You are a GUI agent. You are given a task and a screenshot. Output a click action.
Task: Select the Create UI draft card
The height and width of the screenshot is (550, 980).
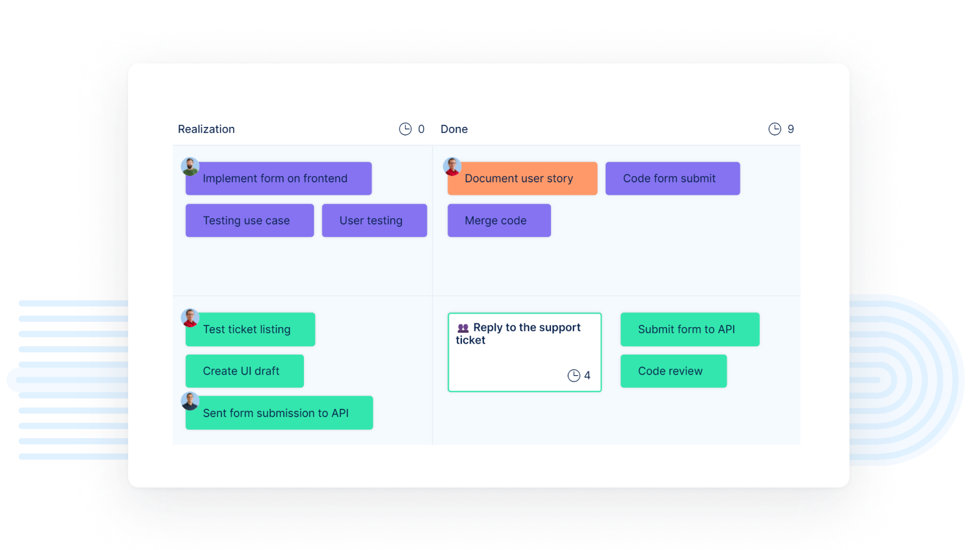click(244, 371)
